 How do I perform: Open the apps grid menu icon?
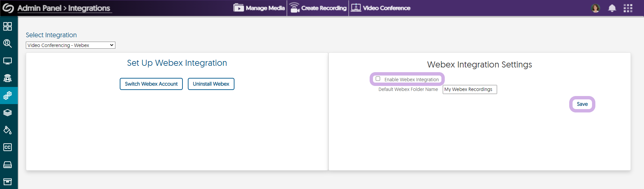[x=628, y=8]
